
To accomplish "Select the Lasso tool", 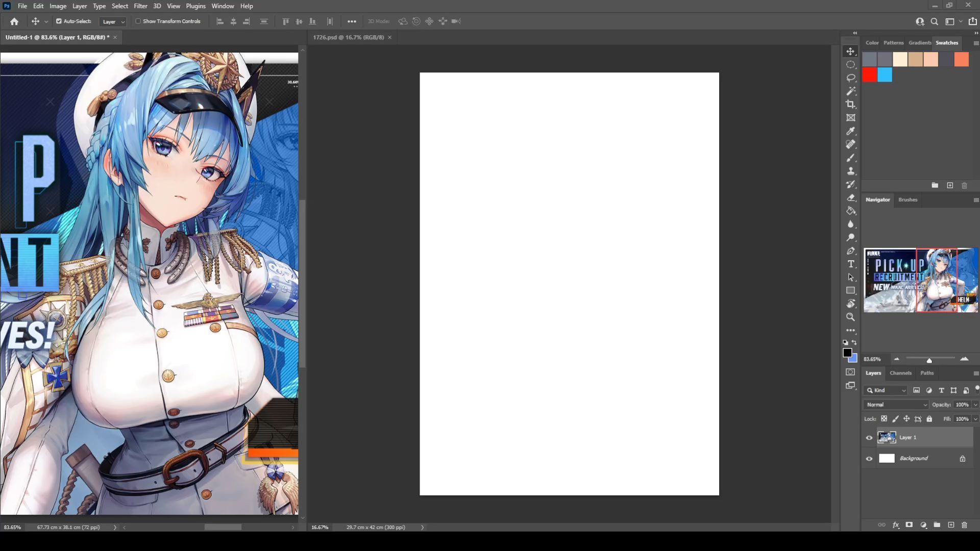I will [x=850, y=78].
